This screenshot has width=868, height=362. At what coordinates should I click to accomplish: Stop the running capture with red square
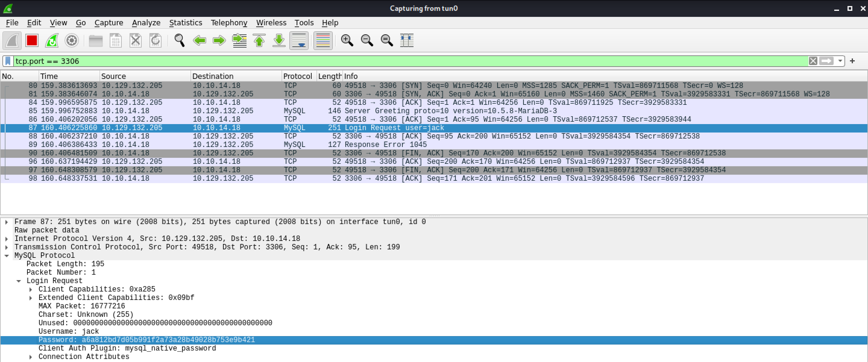click(32, 41)
